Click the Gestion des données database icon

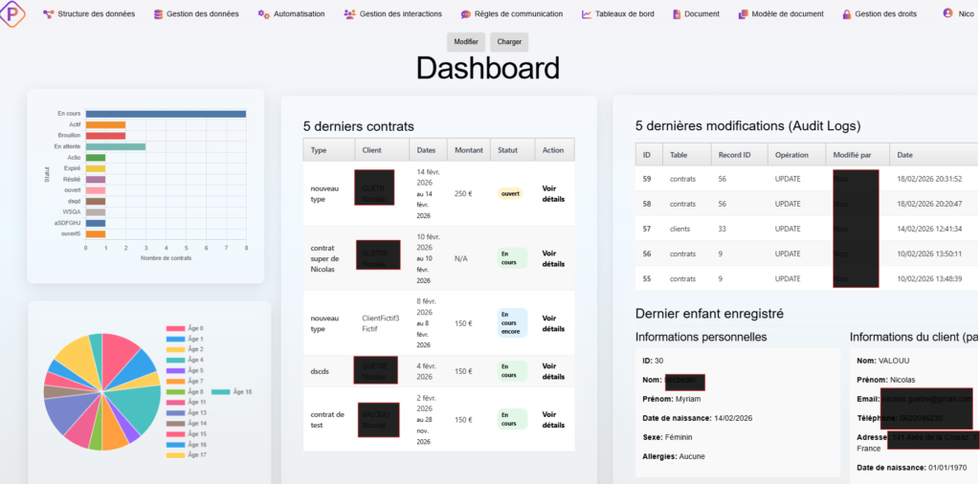click(x=159, y=14)
